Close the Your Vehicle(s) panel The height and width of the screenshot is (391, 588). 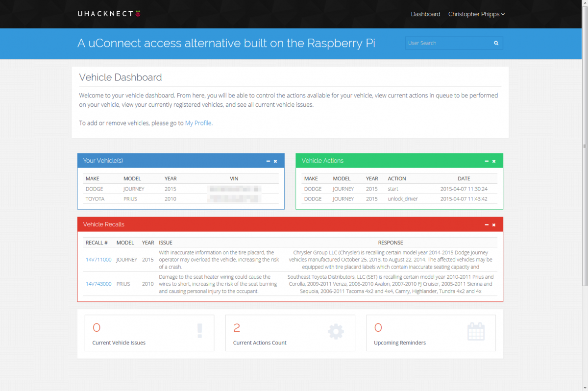click(x=275, y=161)
